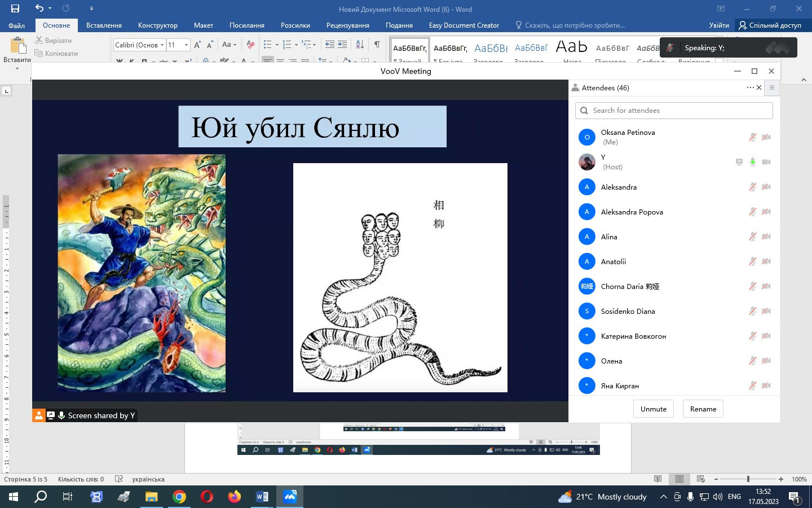This screenshot has height=508, width=812.
Task: Clear all formatting with the eraser icon
Action: coord(250,45)
